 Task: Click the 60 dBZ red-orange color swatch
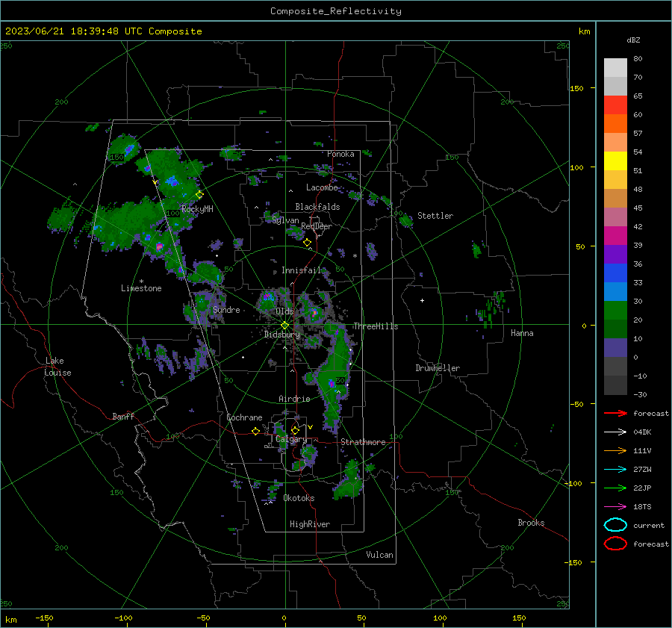point(615,105)
